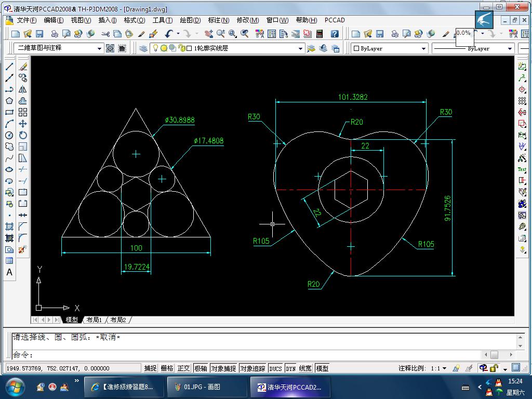The image size is (532, 399).
Task: Select the Move tool
Action: click(23, 124)
